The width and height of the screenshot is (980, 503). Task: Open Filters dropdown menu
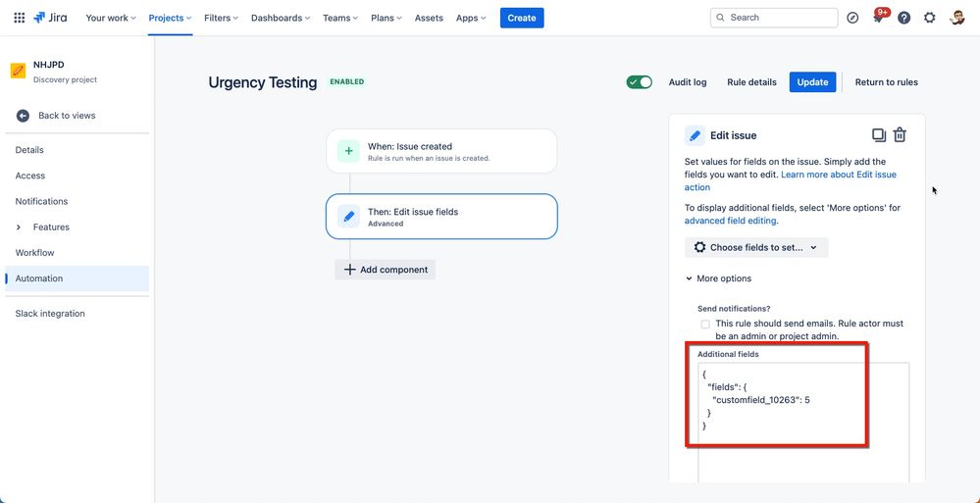(222, 18)
